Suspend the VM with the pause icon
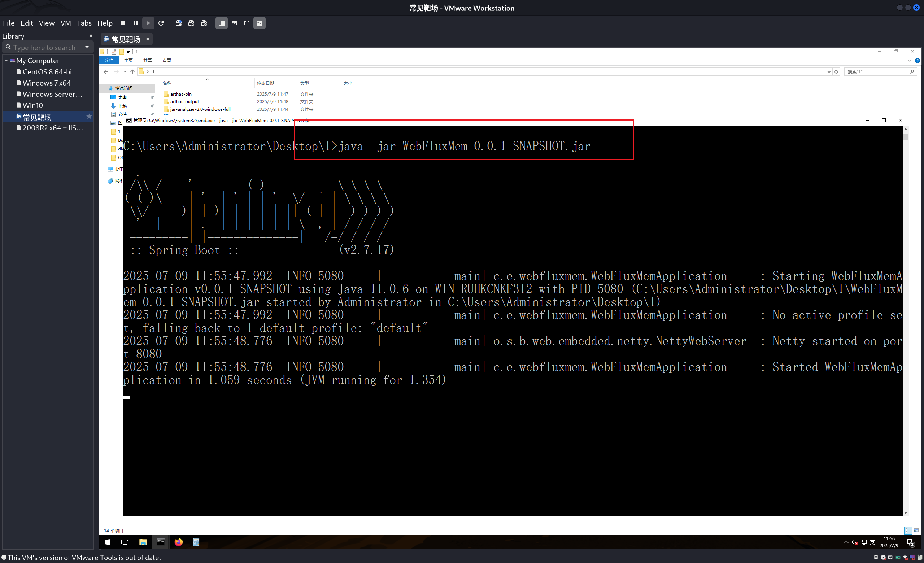Image resolution: width=924 pixels, height=563 pixels. (136, 23)
